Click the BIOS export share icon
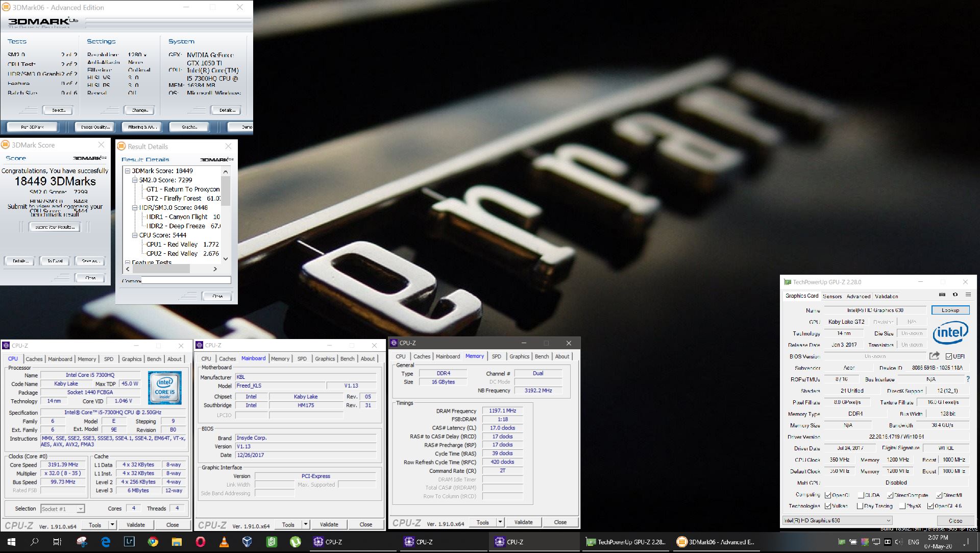The width and height of the screenshot is (980, 553). point(935,356)
